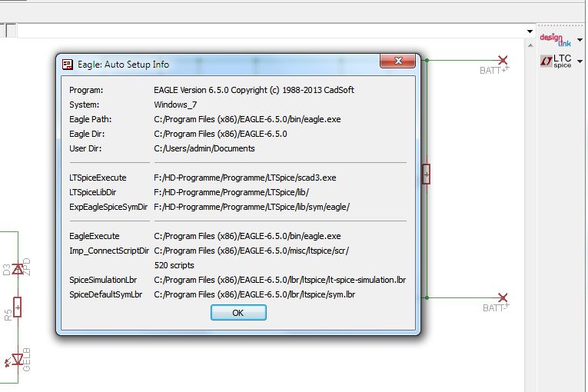Click the LTSpiceExecute label
The height and width of the screenshot is (392, 588).
98,178
